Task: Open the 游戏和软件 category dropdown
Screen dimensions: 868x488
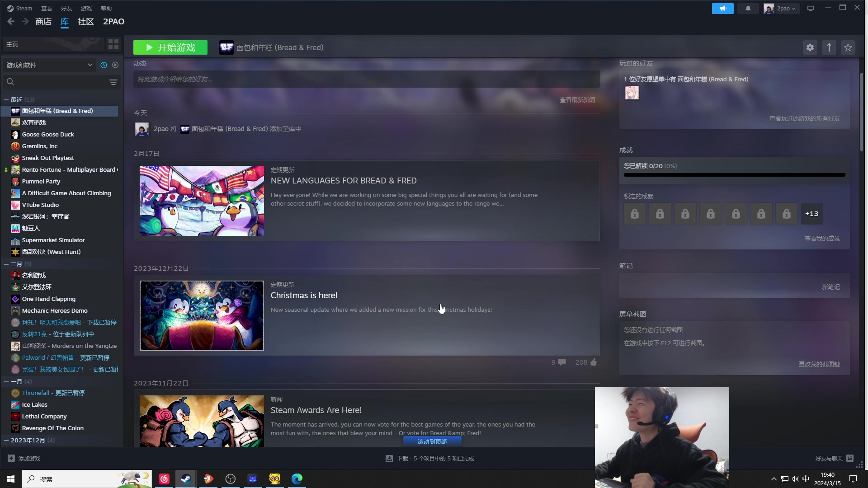Action: pos(50,65)
